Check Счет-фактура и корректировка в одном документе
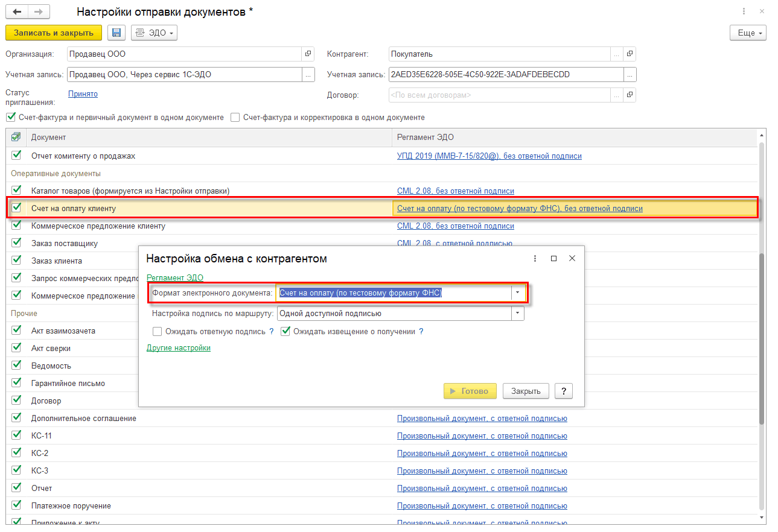This screenshot has height=532, width=778. click(x=235, y=118)
